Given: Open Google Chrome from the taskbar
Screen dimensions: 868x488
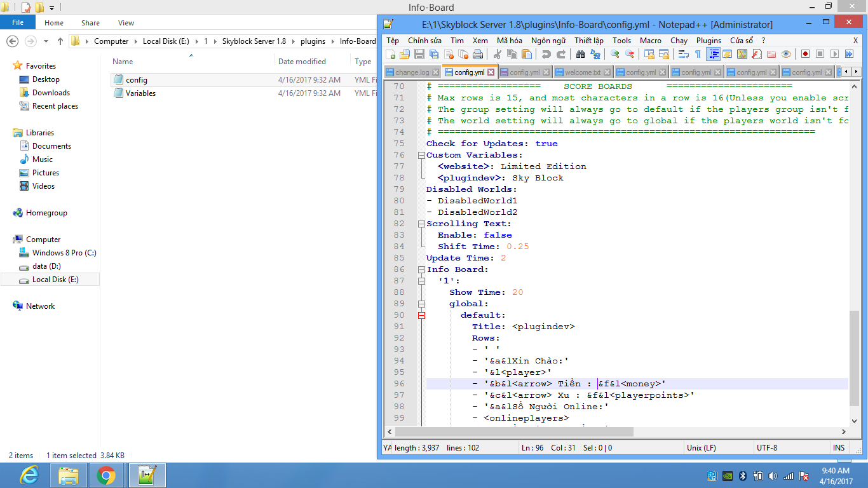Looking at the screenshot, I should click(x=106, y=475).
